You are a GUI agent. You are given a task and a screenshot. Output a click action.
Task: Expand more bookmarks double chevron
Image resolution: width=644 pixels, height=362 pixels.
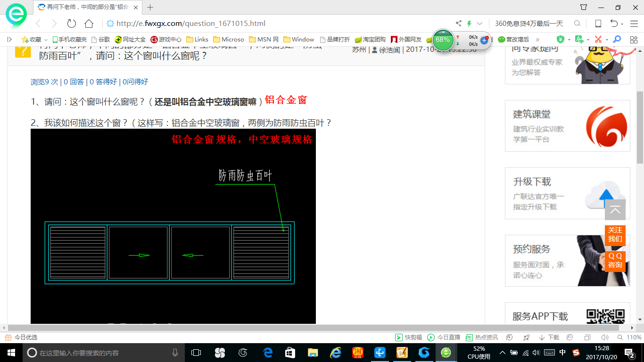[537, 40]
